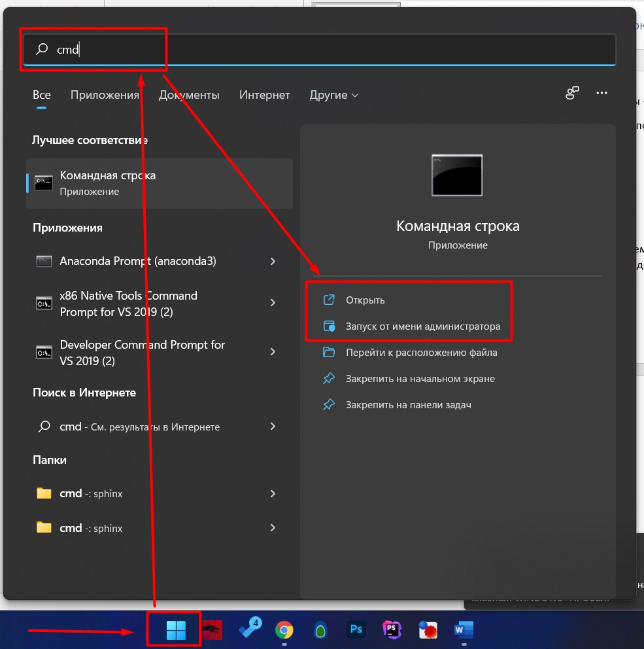Click the web search magnifier icon for cmd
644x649 pixels.
(x=44, y=427)
